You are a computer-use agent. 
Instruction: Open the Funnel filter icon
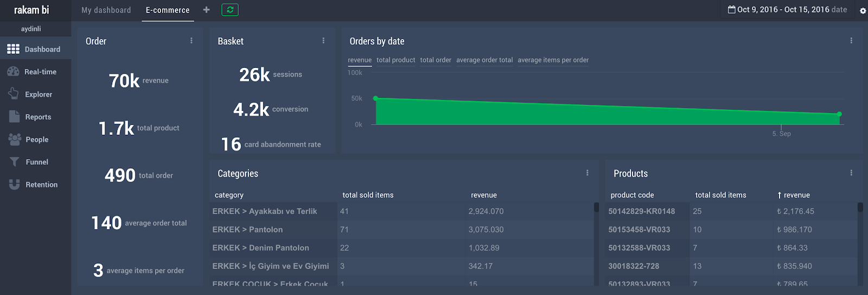[x=15, y=162]
